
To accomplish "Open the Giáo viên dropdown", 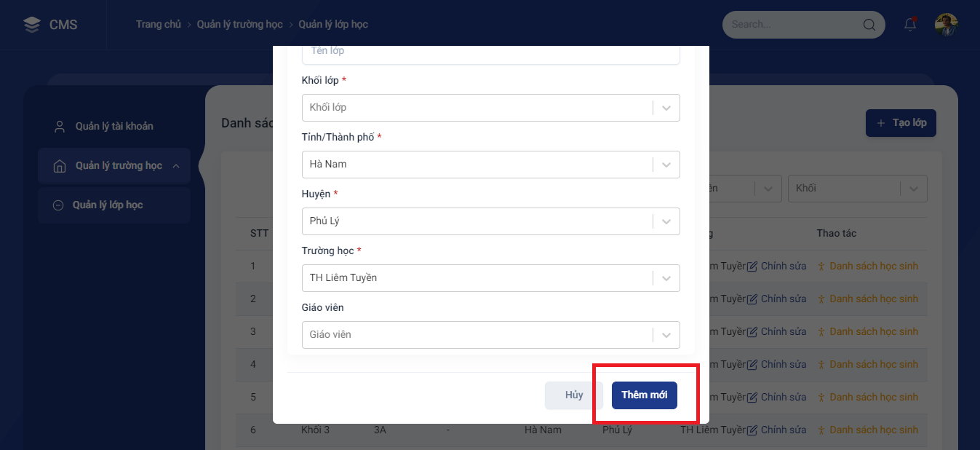I will pos(490,335).
